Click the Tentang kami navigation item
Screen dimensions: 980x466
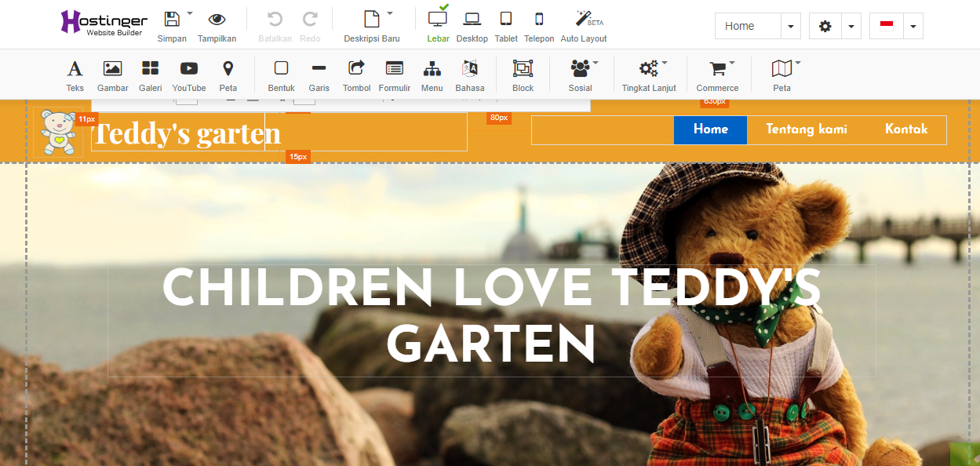coord(806,129)
